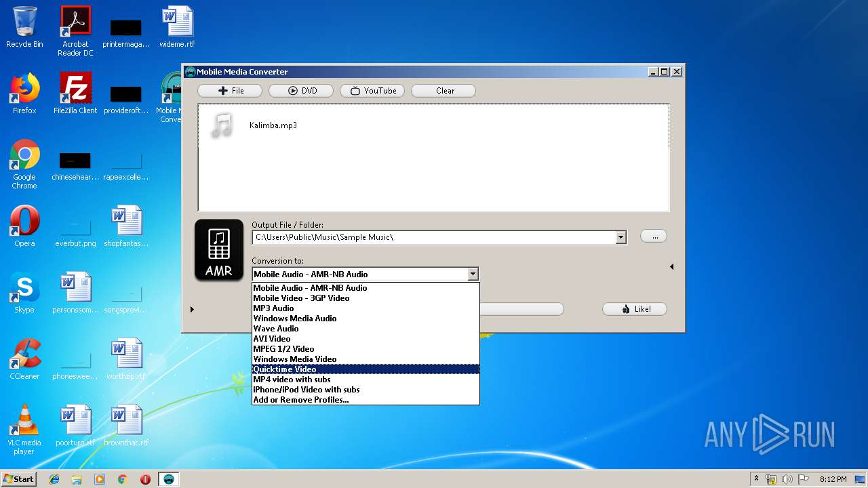Select Kalimba.mp3 music note icon
This screenshot has width=868, height=488.
(x=222, y=125)
